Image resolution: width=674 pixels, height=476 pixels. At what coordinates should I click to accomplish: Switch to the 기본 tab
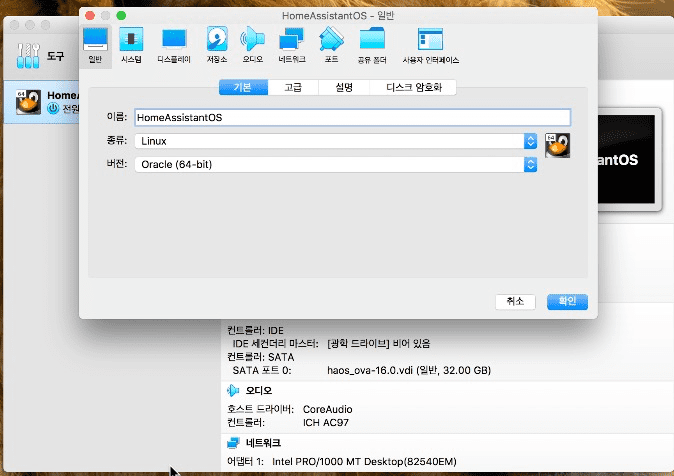coord(243,87)
